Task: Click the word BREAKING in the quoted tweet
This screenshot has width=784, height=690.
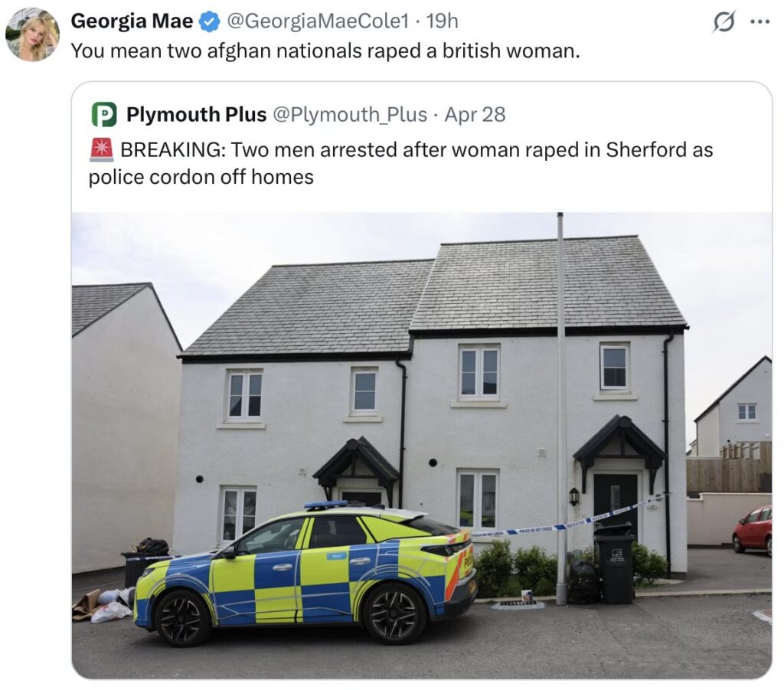Action: [173, 149]
